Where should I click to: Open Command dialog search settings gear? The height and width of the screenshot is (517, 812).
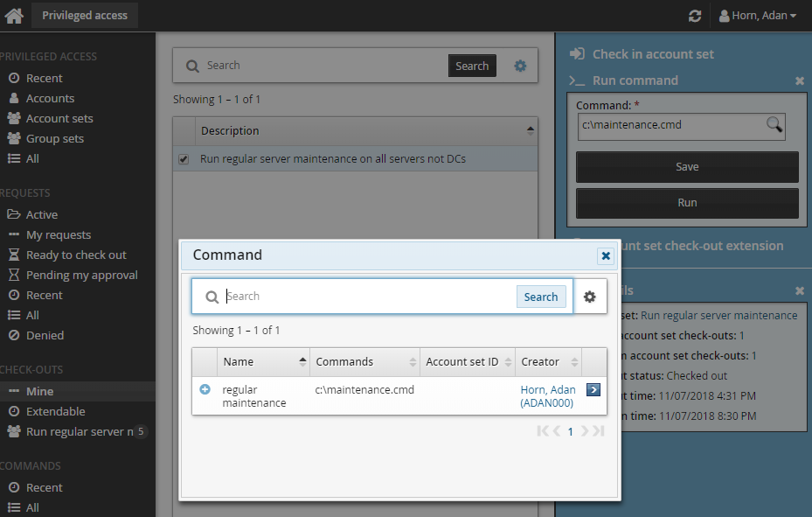tap(590, 297)
